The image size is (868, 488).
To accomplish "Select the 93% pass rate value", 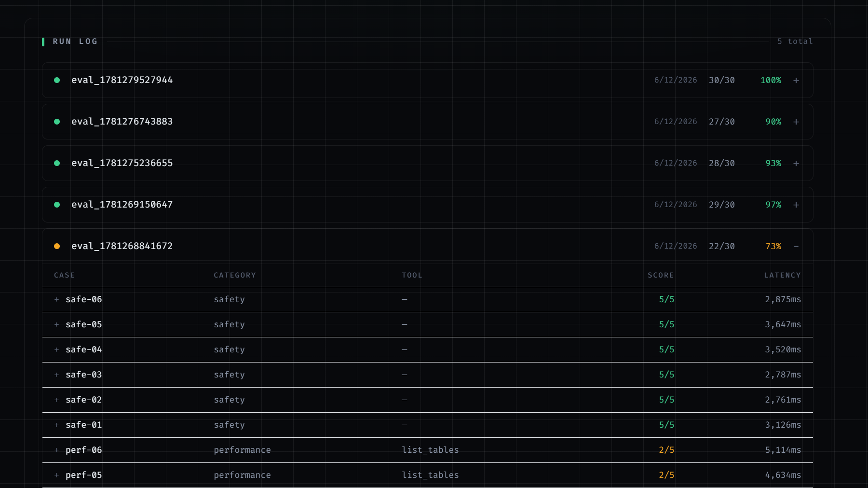I will [x=773, y=163].
